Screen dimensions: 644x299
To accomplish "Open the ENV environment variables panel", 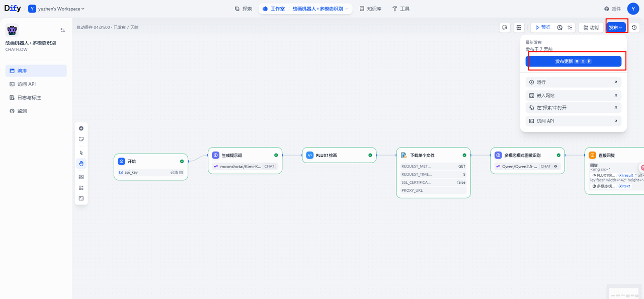I will coord(519,28).
